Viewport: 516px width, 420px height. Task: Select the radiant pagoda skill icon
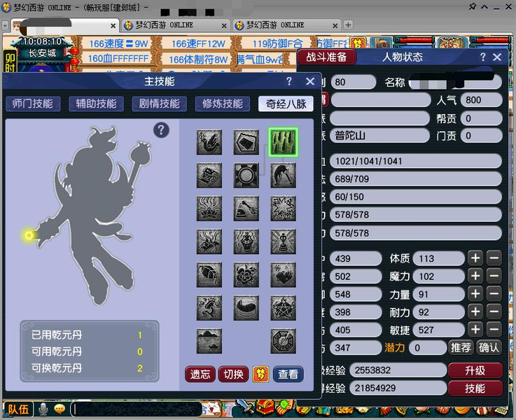(283, 241)
